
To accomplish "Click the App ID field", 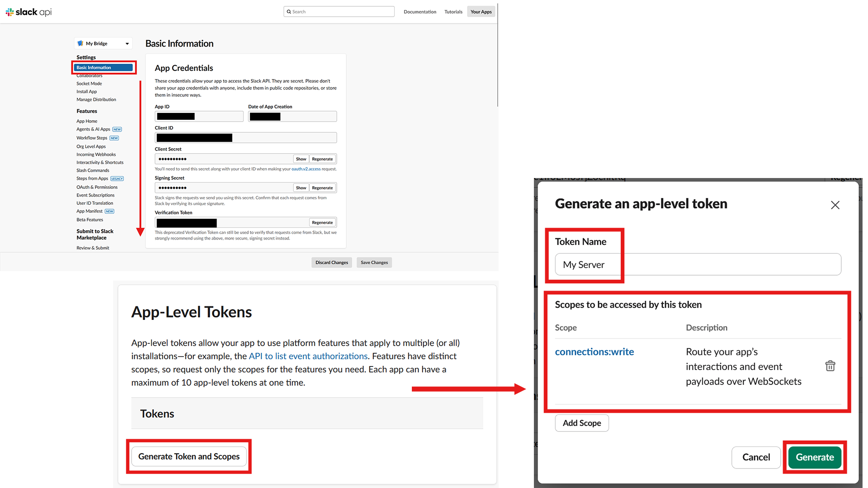I will [x=199, y=117].
